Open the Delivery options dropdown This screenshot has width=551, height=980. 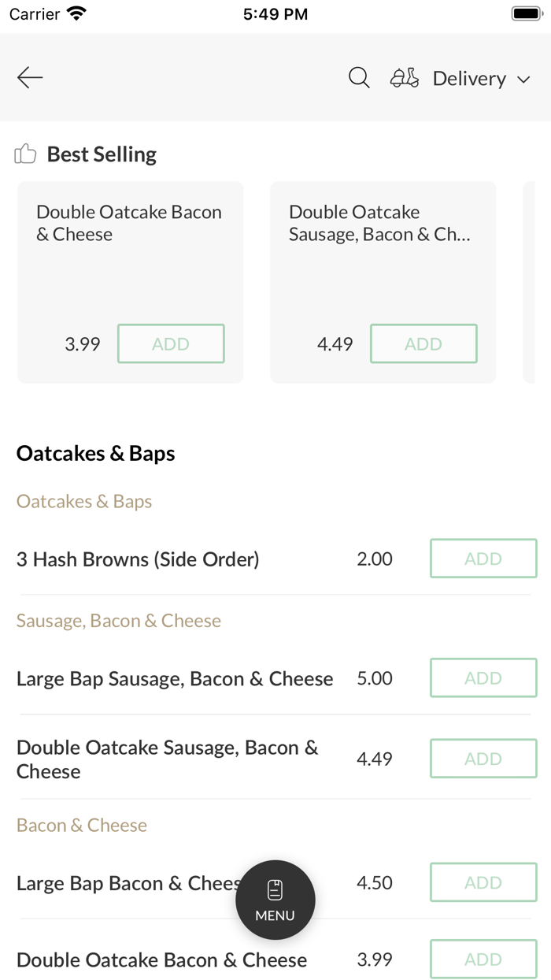(x=469, y=78)
